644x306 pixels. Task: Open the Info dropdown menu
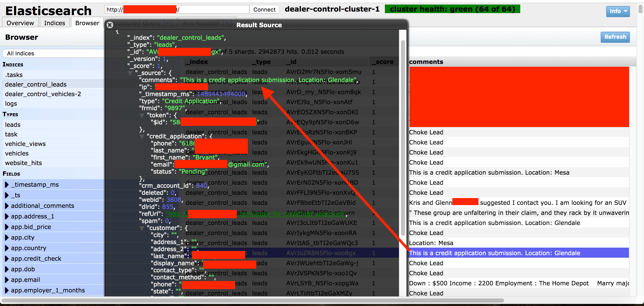618,11
